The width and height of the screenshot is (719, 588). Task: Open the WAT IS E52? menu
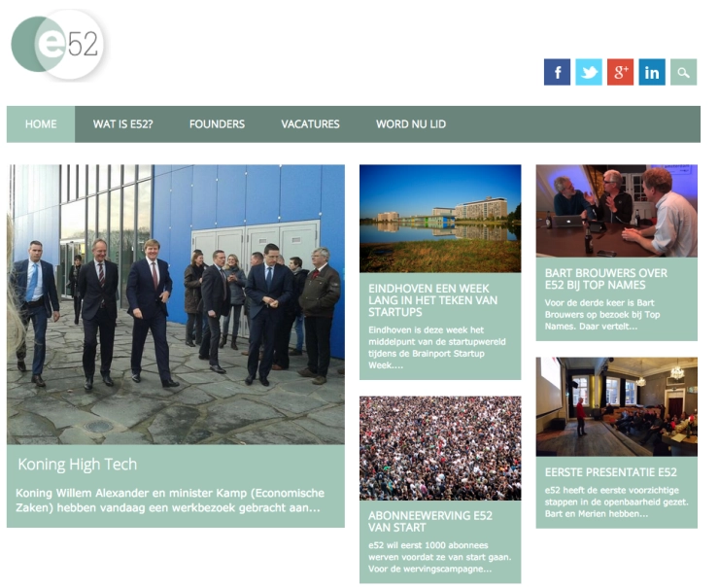tap(122, 124)
